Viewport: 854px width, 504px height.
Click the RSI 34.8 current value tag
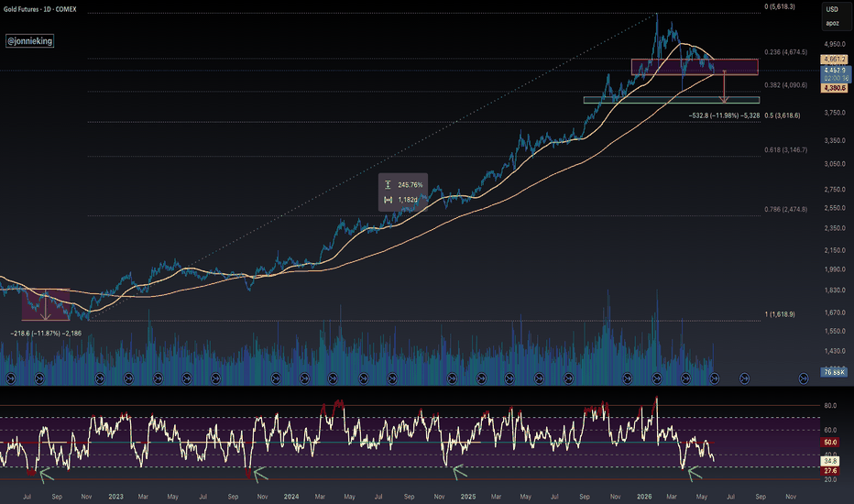point(830,461)
